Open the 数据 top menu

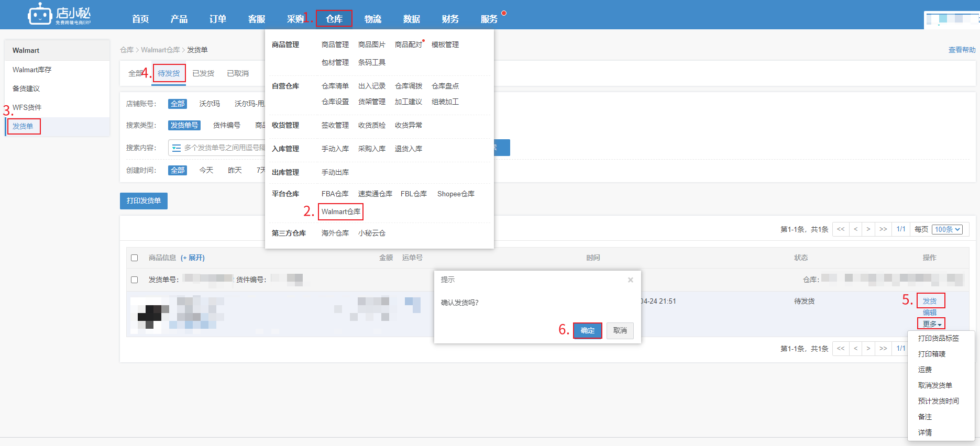(x=412, y=19)
